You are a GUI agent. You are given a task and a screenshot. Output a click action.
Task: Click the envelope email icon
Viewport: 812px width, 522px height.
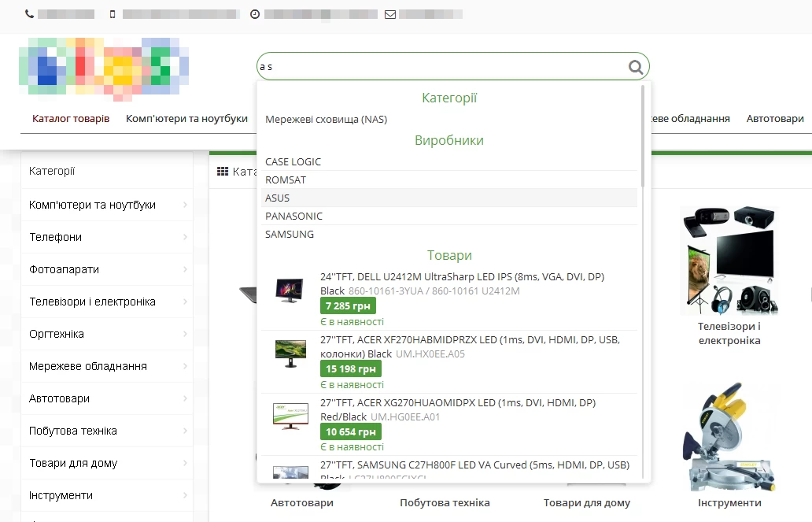click(x=390, y=14)
